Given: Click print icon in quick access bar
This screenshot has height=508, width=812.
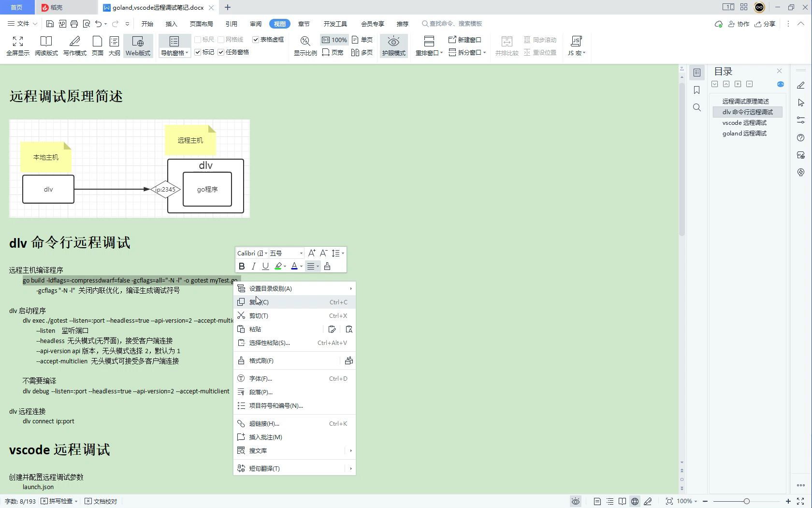Looking at the screenshot, I should click(74, 24).
